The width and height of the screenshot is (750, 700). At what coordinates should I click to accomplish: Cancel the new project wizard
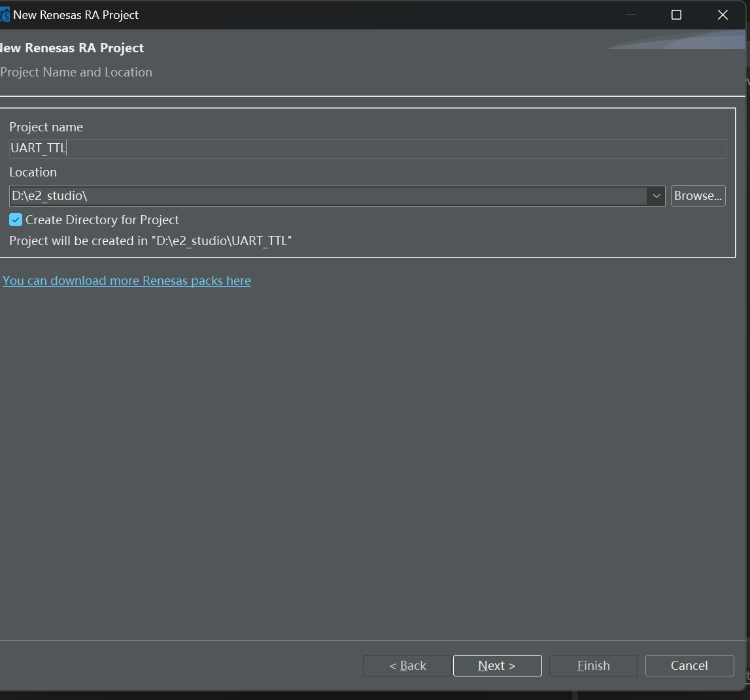(689, 665)
